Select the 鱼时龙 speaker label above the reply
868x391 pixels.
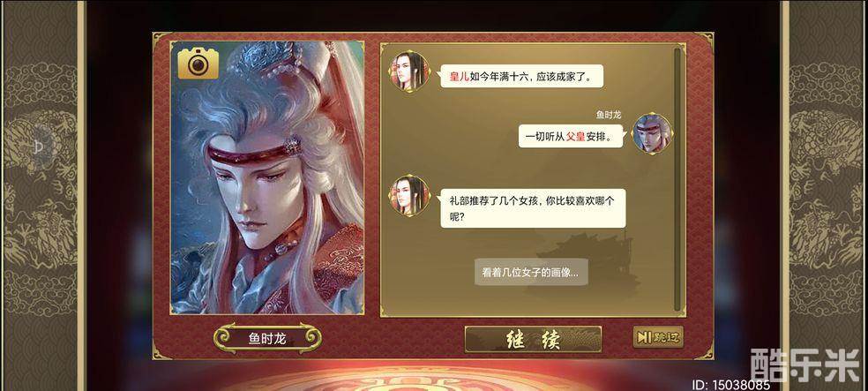[x=608, y=116]
